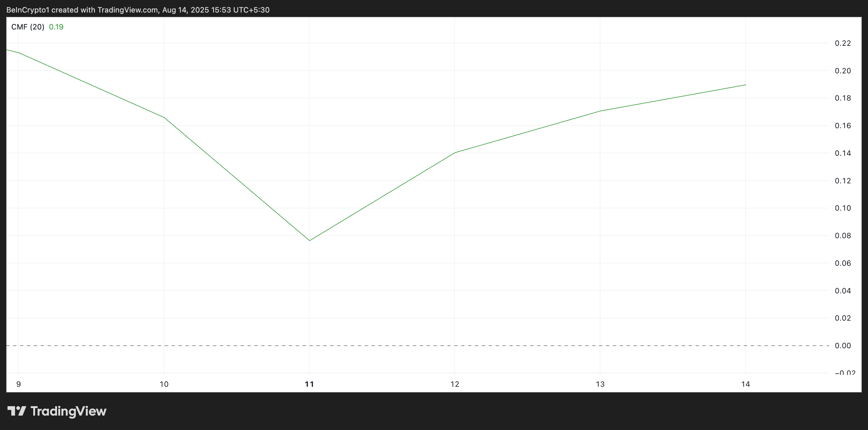Select date label 13 on time axis
Viewport: 868px width, 430px height.
click(x=600, y=384)
